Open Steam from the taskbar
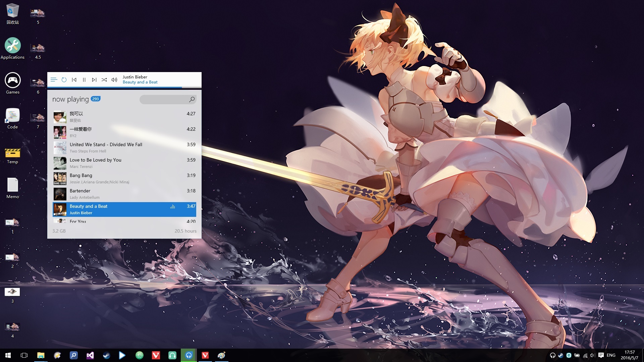The height and width of the screenshot is (362, 644). point(106,355)
